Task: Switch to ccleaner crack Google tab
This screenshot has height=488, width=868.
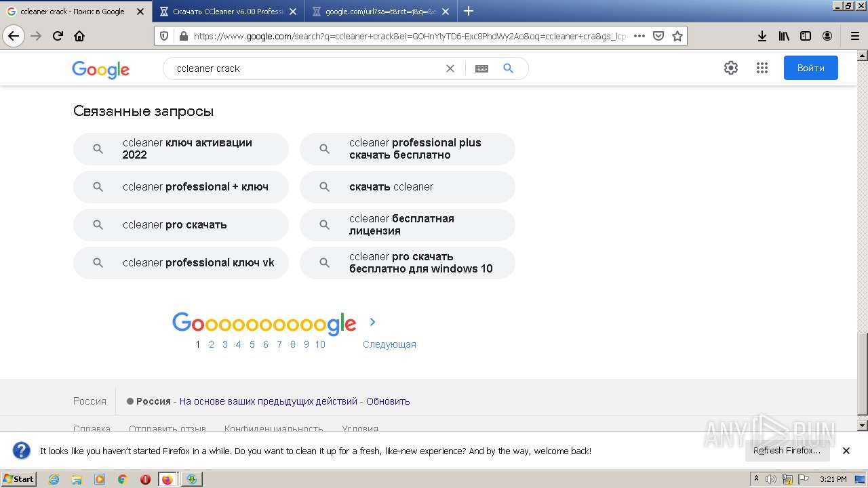Action: (72, 12)
